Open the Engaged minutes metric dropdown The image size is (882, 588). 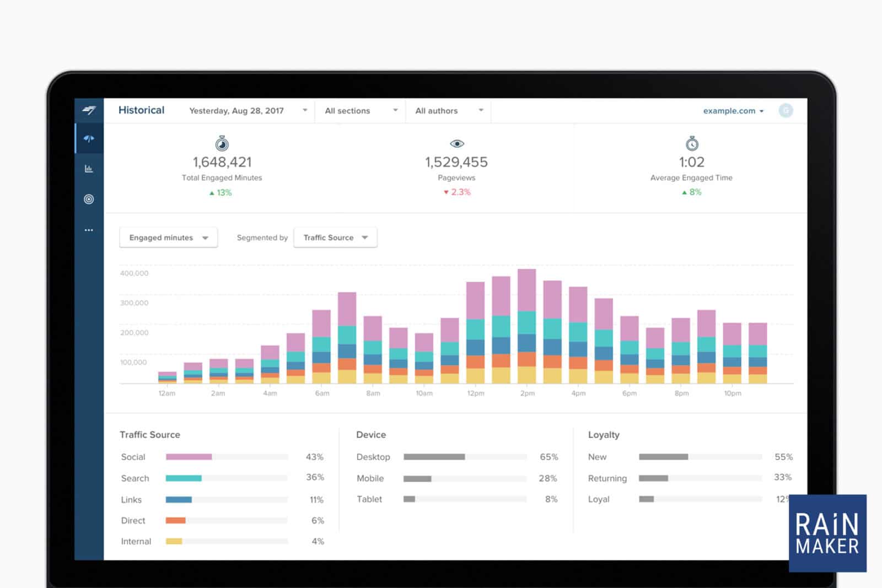(x=168, y=238)
